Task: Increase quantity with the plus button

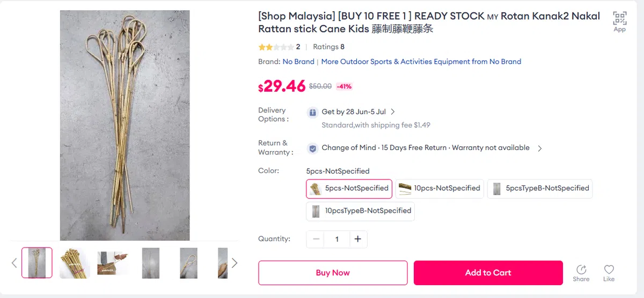Action: [358, 239]
